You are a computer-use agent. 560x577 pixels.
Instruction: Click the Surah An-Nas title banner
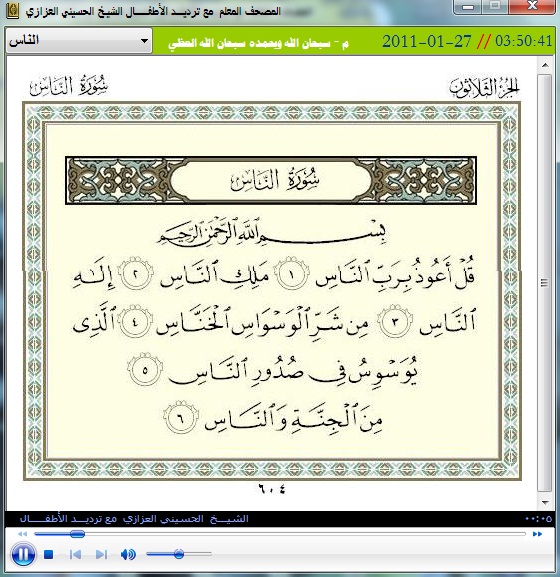pyautogui.click(x=271, y=180)
